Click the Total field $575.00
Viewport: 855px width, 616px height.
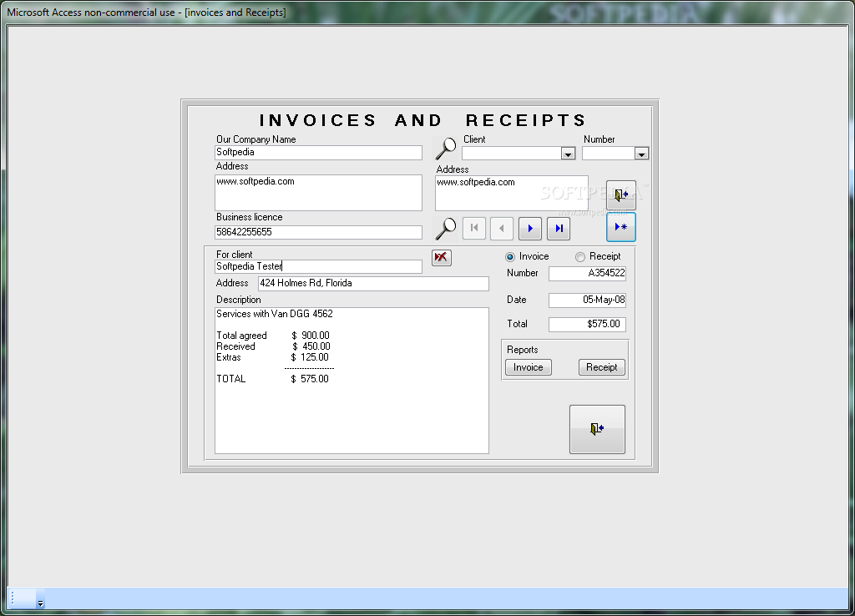587,325
